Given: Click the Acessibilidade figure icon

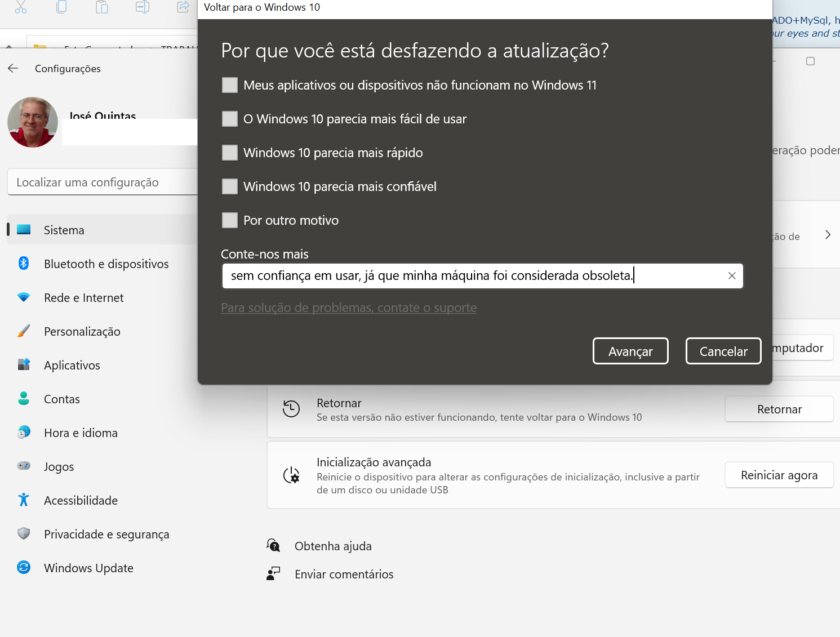Looking at the screenshot, I should pyautogui.click(x=24, y=500).
